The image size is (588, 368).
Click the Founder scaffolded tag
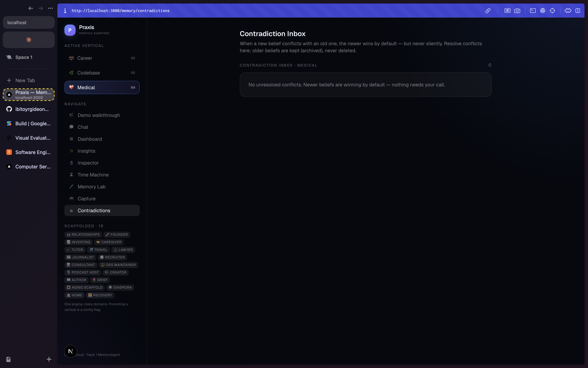click(x=117, y=235)
